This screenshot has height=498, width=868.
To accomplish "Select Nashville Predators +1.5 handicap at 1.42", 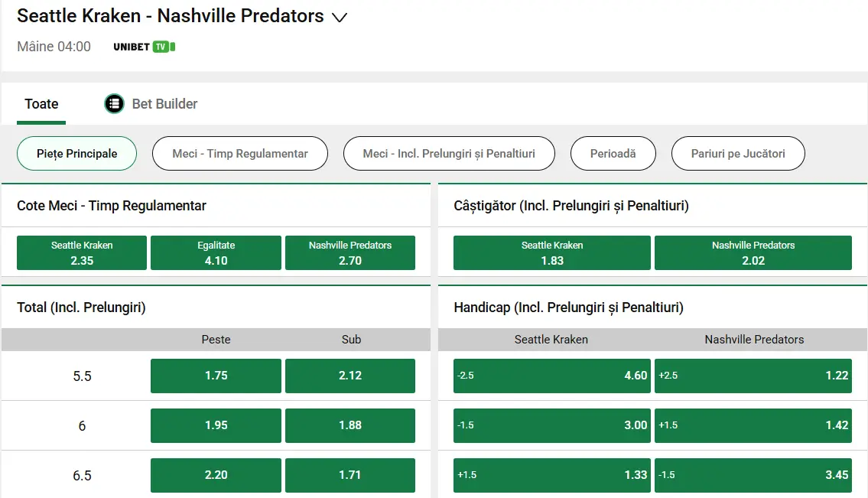I will click(753, 425).
